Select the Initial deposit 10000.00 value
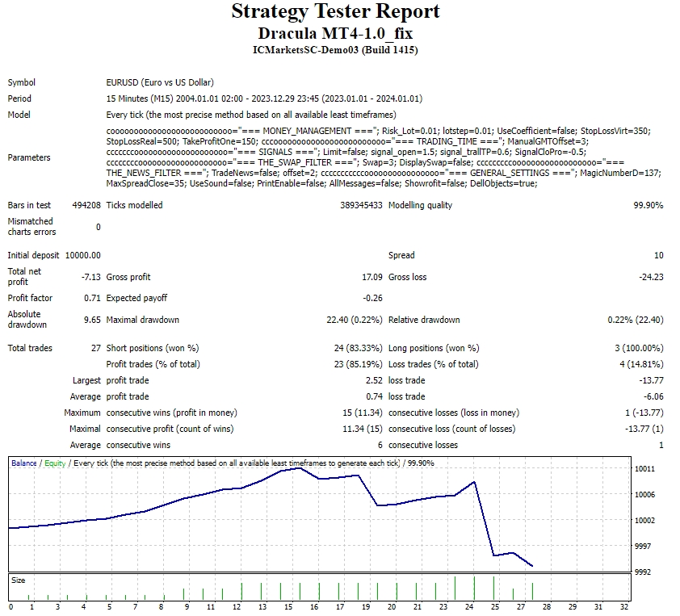Image resolution: width=680 pixels, height=616 pixels. [x=83, y=255]
